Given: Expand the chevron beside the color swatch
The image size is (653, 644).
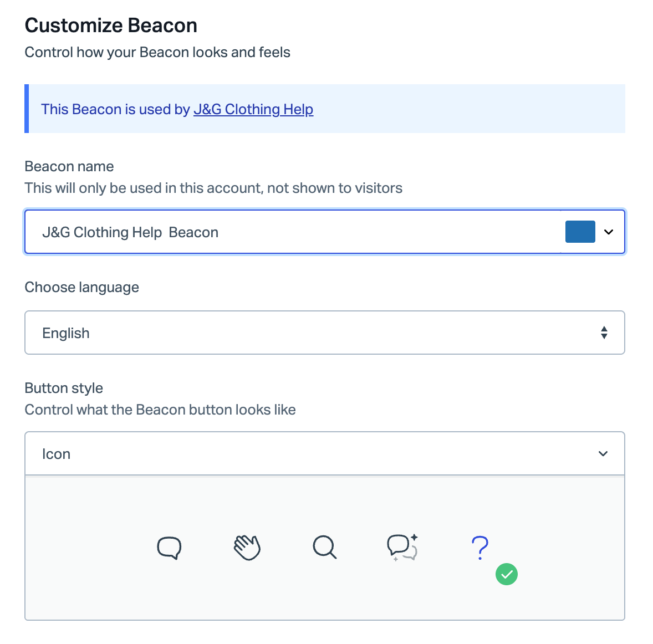Looking at the screenshot, I should coord(609,232).
